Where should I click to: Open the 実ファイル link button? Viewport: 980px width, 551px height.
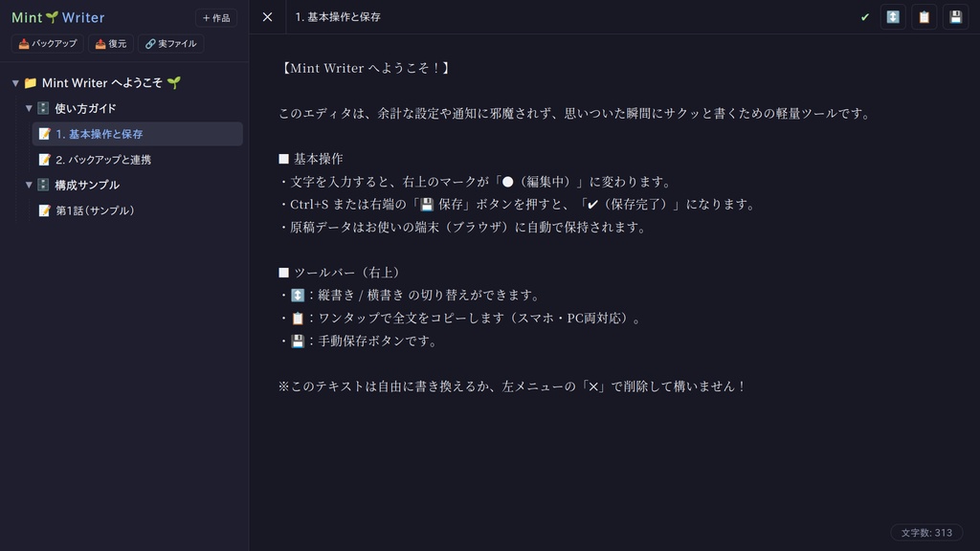pyautogui.click(x=171, y=44)
